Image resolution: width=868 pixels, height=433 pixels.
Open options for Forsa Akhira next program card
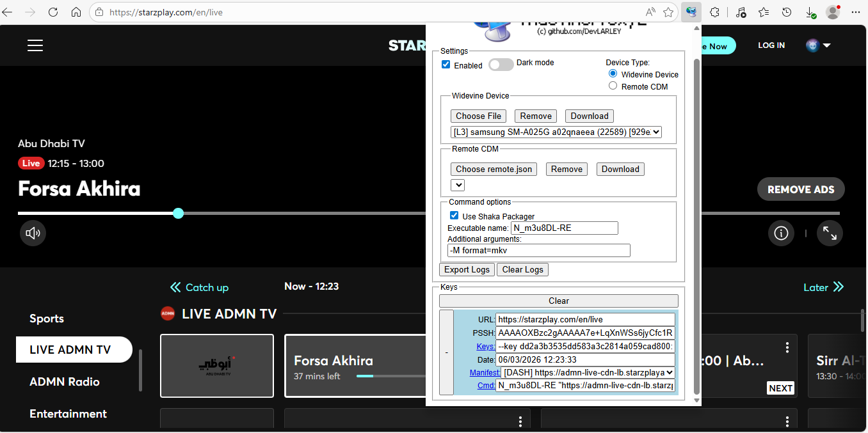(x=787, y=347)
